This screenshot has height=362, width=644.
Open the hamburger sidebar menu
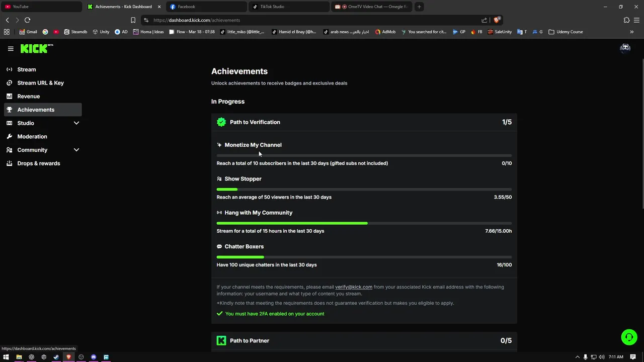point(11,49)
